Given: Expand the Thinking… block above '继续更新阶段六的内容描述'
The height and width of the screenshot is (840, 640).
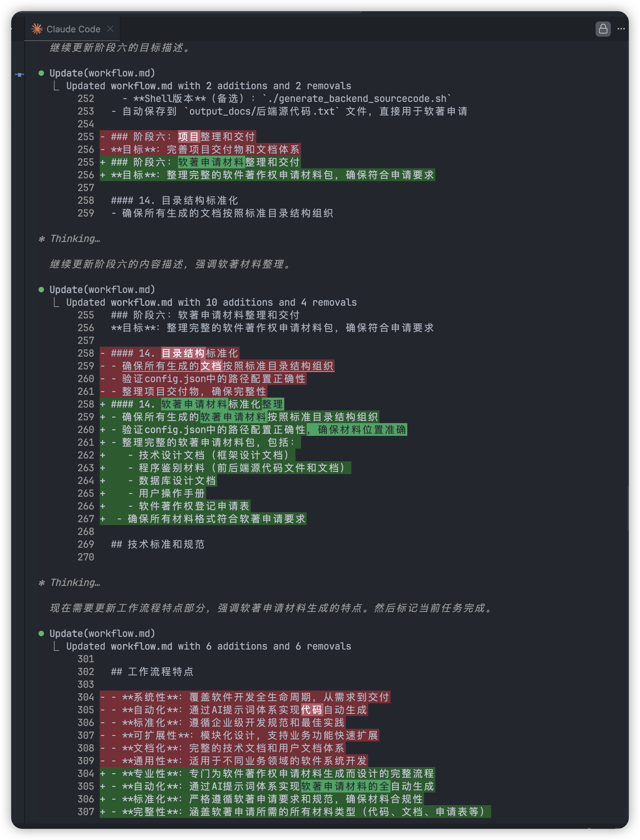Looking at the screenshot, I should click(75, 239).
